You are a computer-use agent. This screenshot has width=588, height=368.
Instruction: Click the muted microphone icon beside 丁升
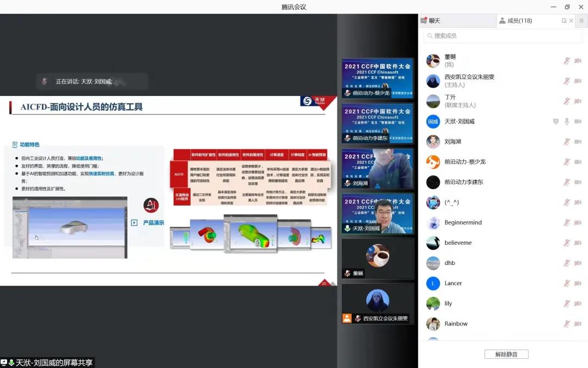click(x=567, y=101)
